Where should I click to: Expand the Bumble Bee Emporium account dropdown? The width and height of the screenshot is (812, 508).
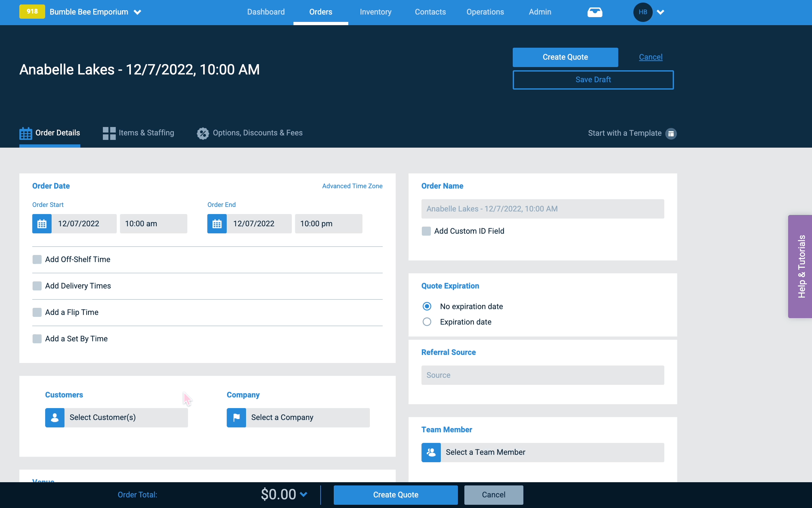click(x=137, y=12)
